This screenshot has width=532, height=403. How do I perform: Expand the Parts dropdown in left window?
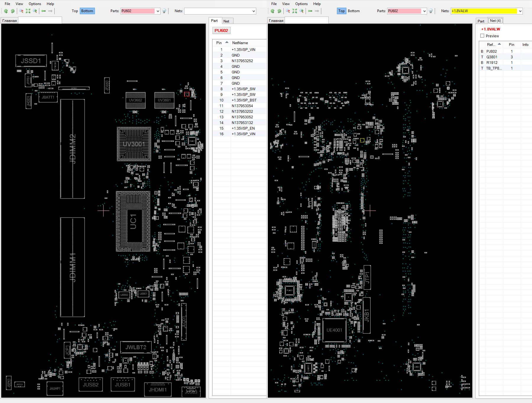[x=158, y=11]
